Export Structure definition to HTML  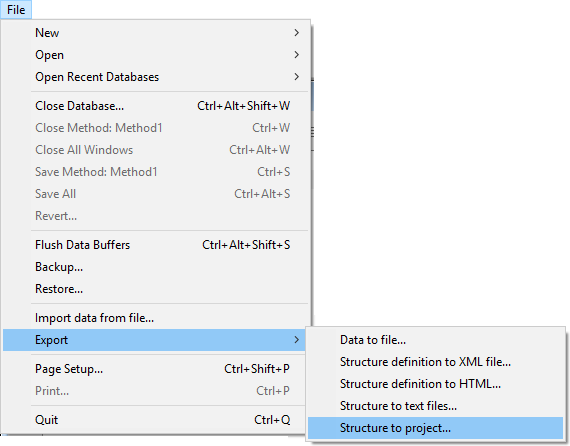click(x=435, y=384)
